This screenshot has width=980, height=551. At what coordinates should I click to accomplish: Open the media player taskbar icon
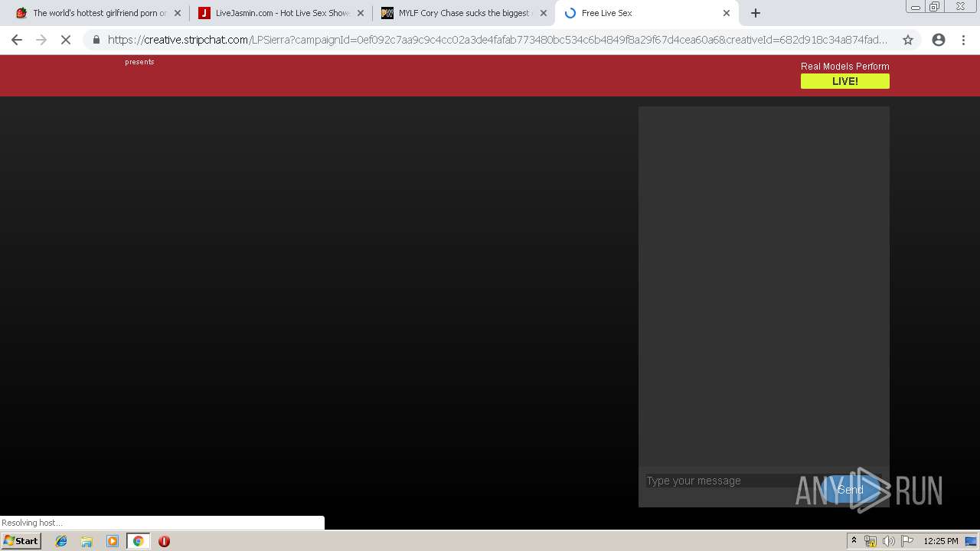pos(113,541)
